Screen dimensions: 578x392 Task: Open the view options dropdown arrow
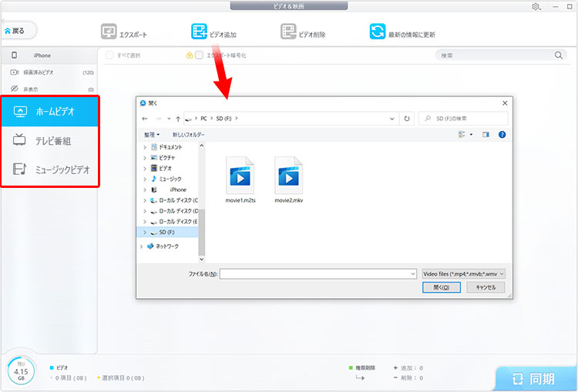click(x=471, y=135)
